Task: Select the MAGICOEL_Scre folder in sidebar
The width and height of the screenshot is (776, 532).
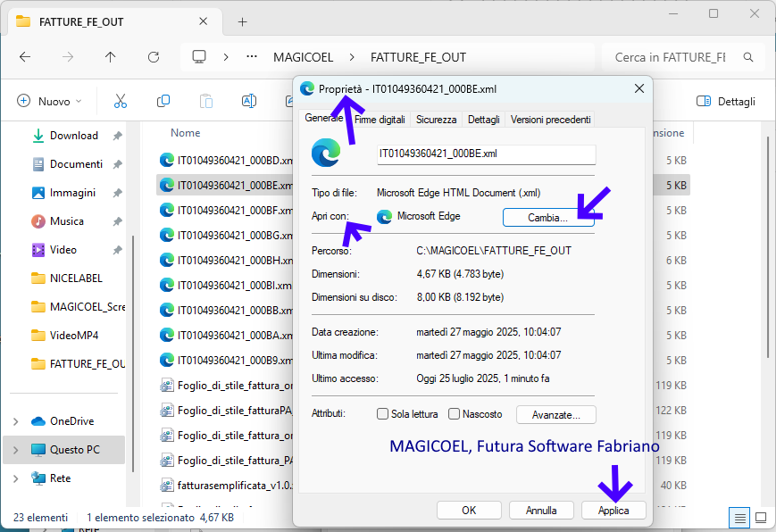Action: [x=79, y=307]
